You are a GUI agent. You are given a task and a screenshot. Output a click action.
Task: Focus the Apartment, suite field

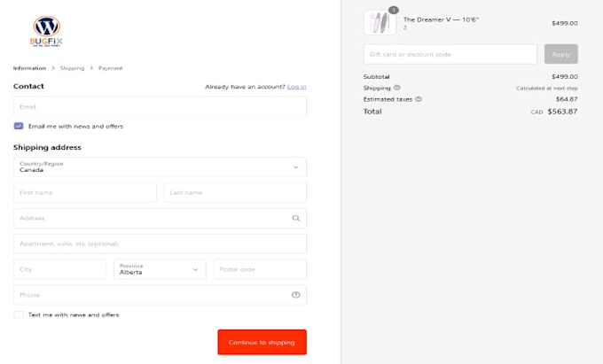click(160, 244)
